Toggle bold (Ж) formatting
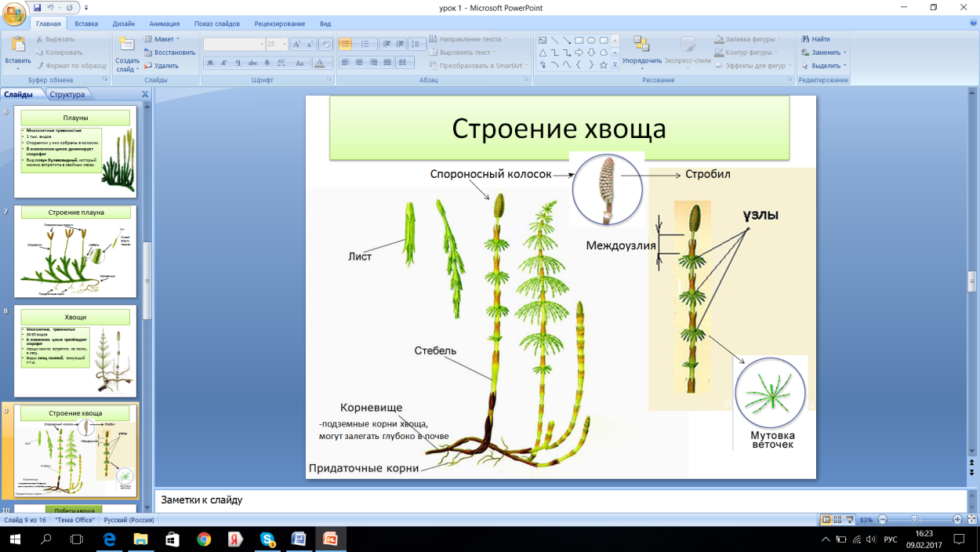 coord(210,63)
